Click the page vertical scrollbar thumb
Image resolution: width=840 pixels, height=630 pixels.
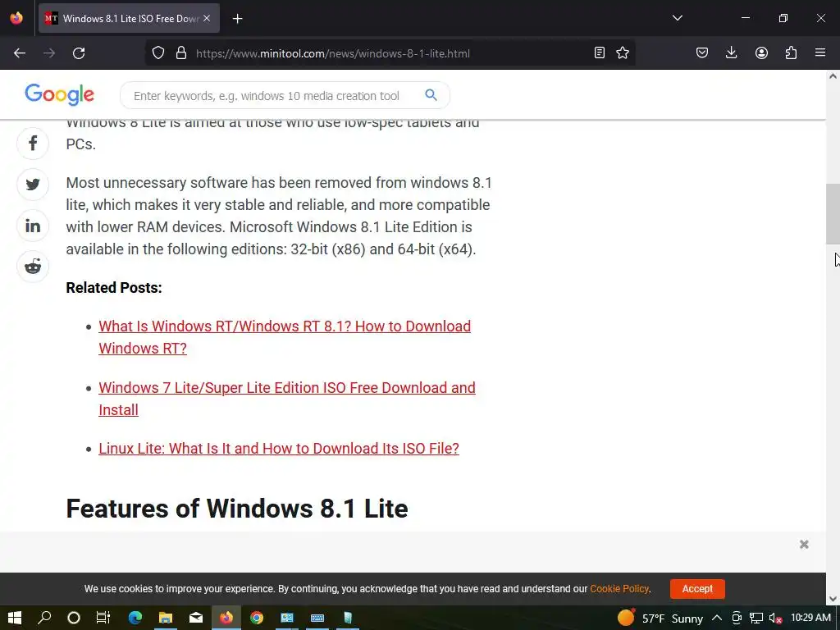click(x=833, y=214)
